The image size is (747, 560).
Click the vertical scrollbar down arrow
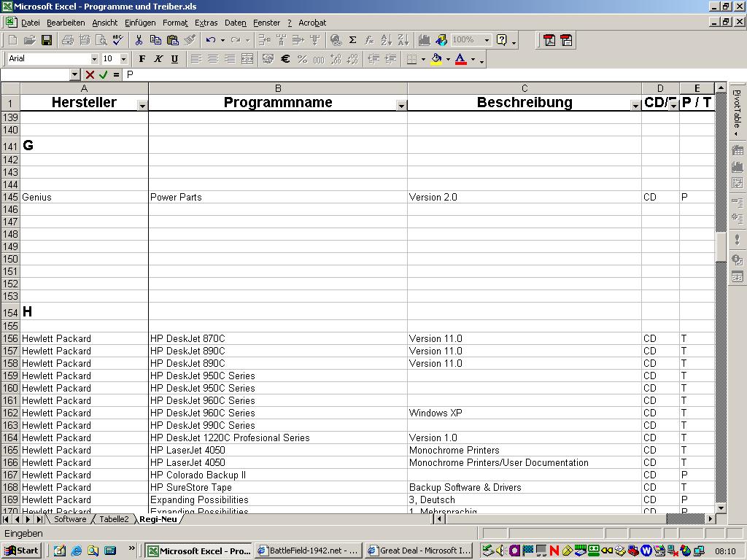[721, 508]
